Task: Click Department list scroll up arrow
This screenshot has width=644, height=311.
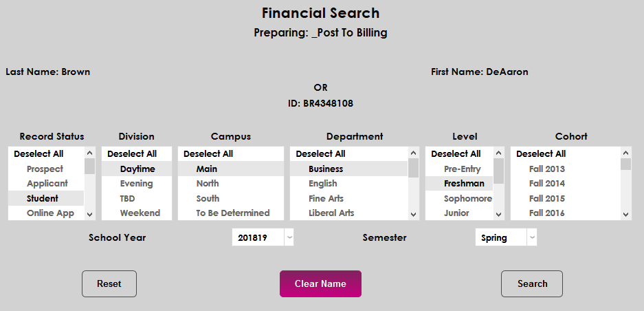Action: point(413,153)
